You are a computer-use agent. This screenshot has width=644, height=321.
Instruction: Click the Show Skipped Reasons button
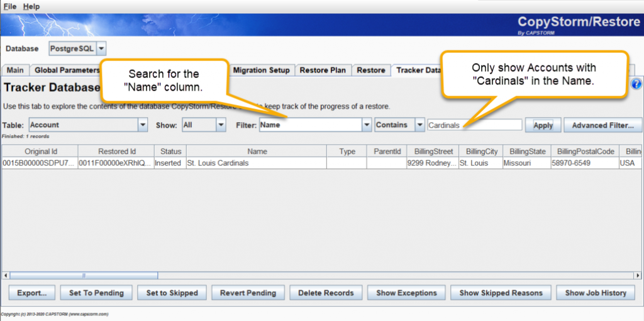pos(501,293)
